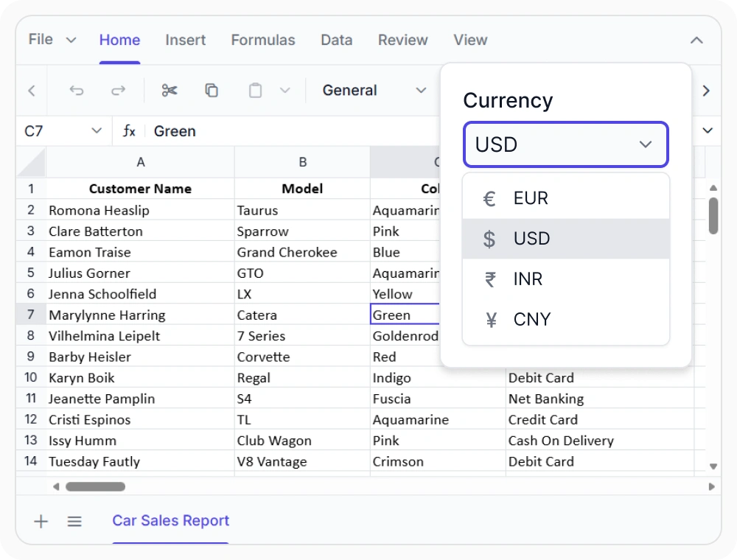The image size is (737, 560).
Task: Select USD in the currency list
Action: [566, 239]
